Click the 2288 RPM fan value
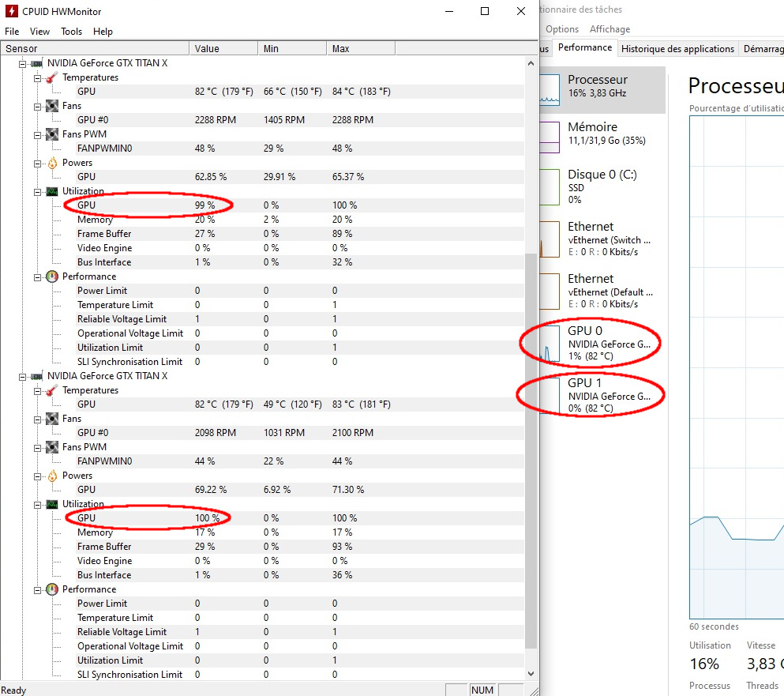The image size is (784, 696). coord(215,120)
